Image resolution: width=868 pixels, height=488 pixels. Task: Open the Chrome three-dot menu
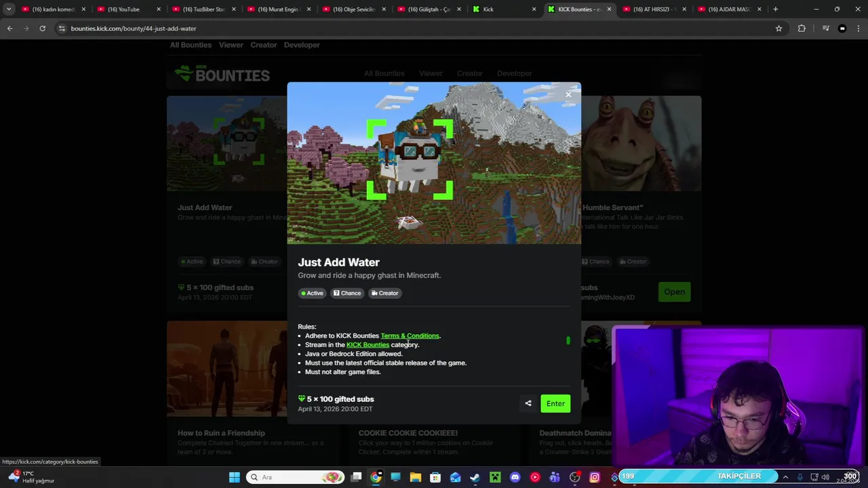pyautogui.click(x=859, y=28)
